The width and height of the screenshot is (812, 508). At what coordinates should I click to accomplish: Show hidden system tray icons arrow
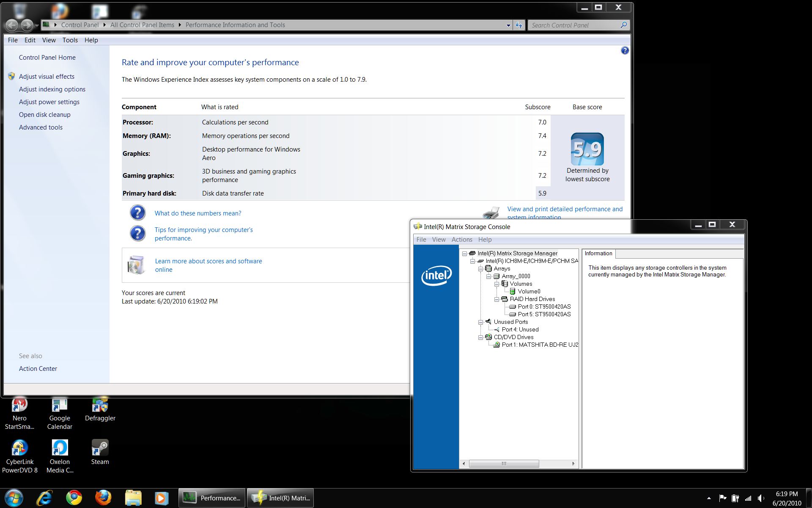click(709, 498)
